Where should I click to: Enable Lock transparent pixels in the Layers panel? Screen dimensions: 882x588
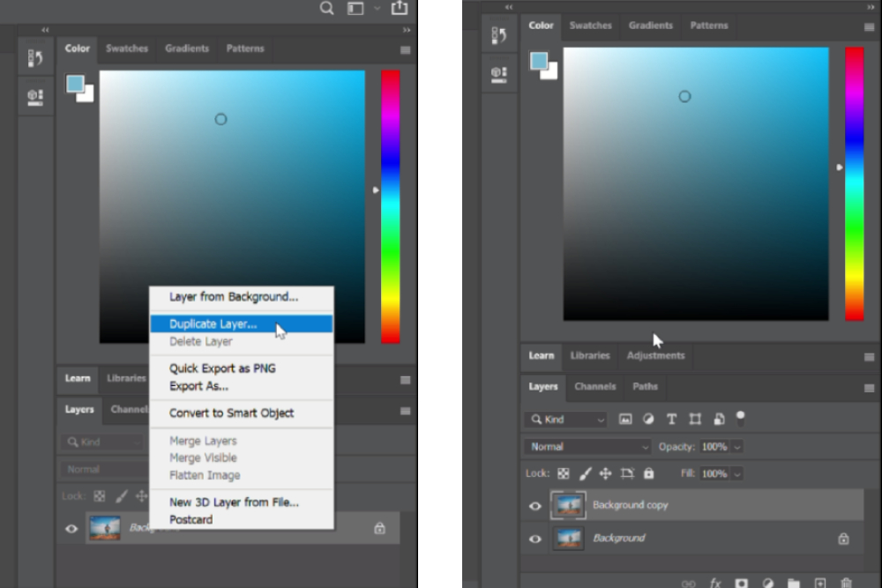pyautogui.click(x=564, y=473)
